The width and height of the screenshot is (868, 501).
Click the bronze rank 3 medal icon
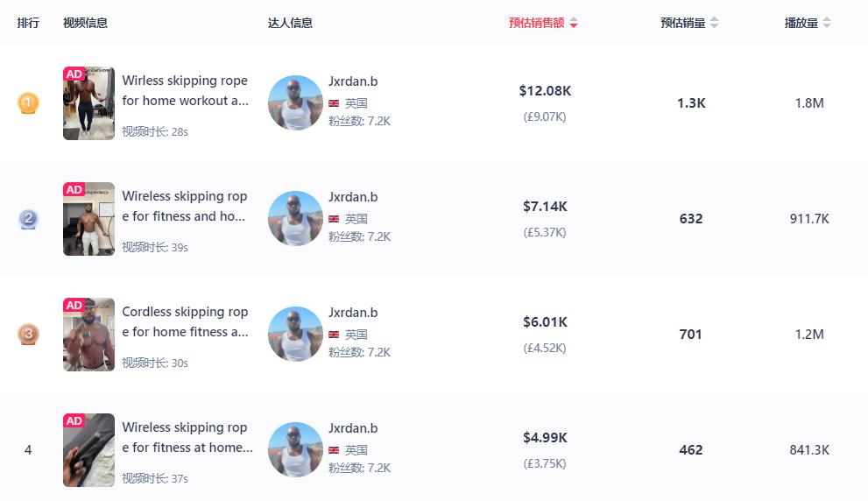point(28,335)
